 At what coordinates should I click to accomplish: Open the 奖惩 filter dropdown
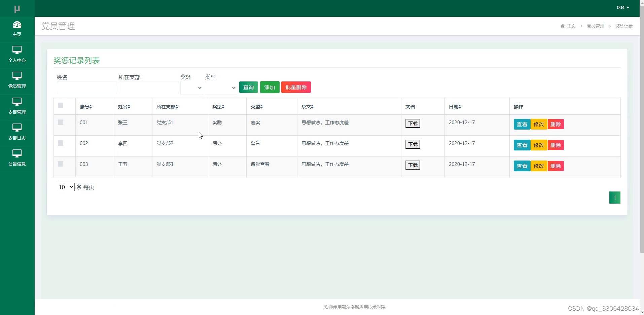point(191,87)
